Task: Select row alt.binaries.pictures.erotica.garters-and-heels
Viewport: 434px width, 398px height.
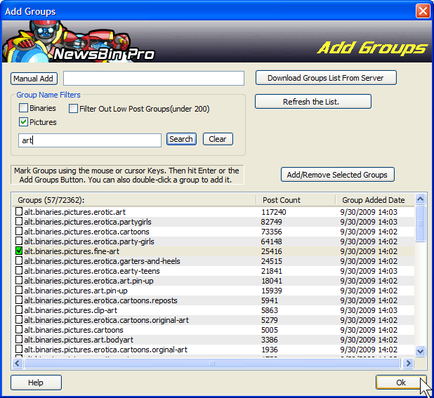Action: (213, 261)
